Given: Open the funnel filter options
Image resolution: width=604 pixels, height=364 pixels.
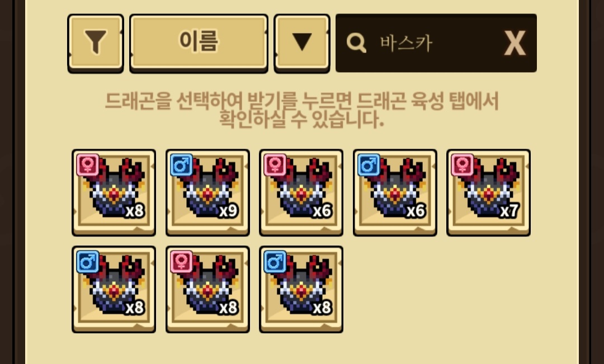Looking at the screenshot, I should click(x=96, y=43).
